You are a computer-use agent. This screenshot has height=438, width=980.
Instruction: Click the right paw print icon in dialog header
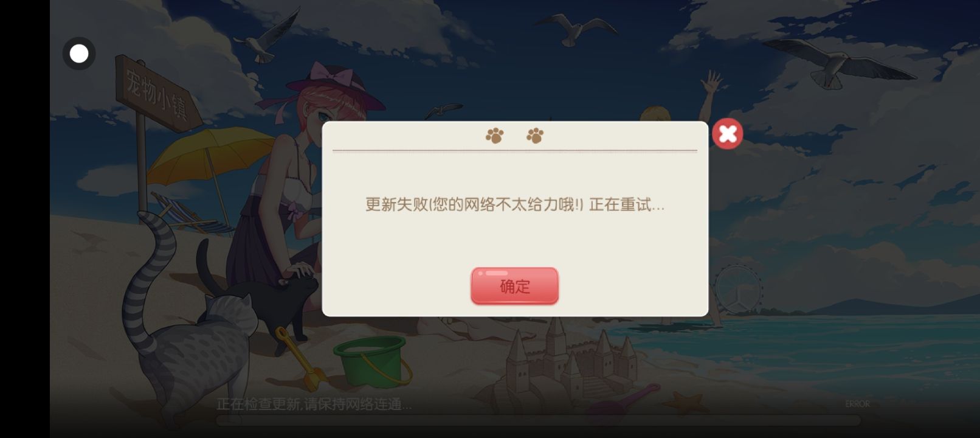(x=535, y=135)
